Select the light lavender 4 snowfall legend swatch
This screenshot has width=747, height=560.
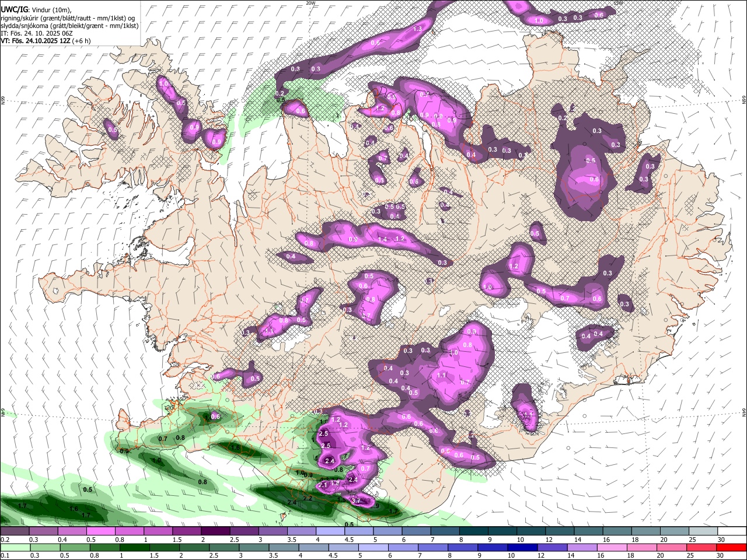[329, 531]
